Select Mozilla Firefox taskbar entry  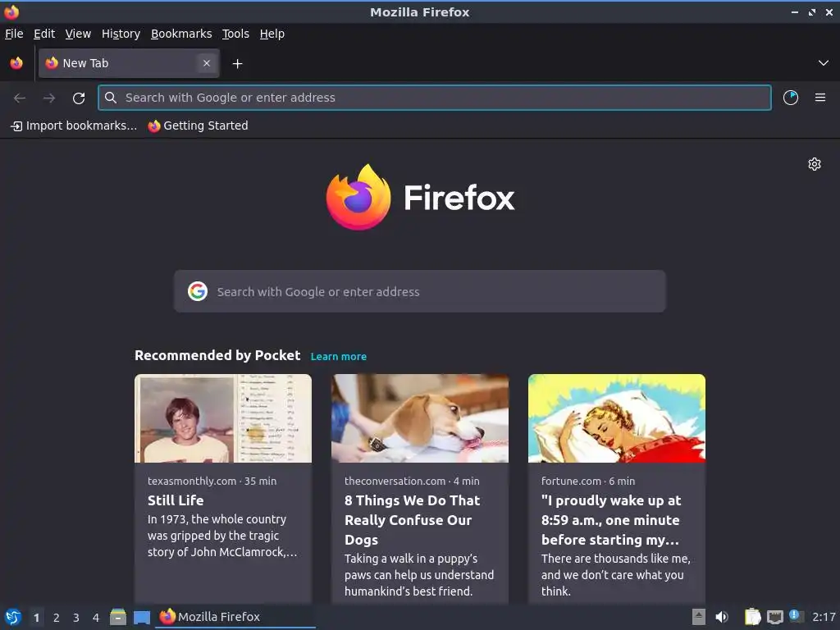click(x=235, y=617)
